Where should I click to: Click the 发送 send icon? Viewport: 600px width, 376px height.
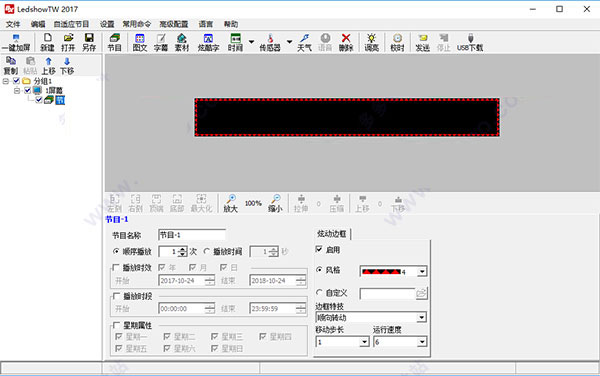click(x=422, y=42)
